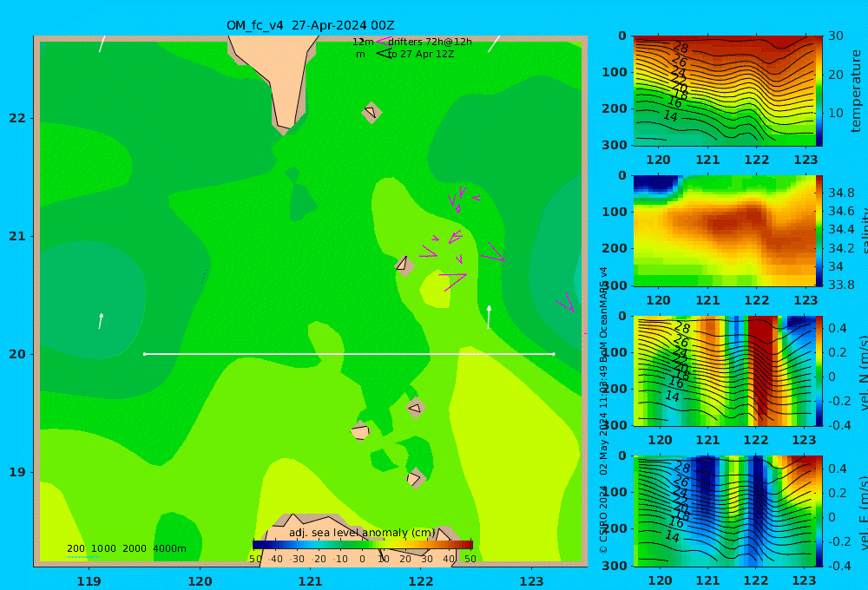Click latitude label 19 on main map
Screen dimensions: 868x590
click(x=17, y=472)
